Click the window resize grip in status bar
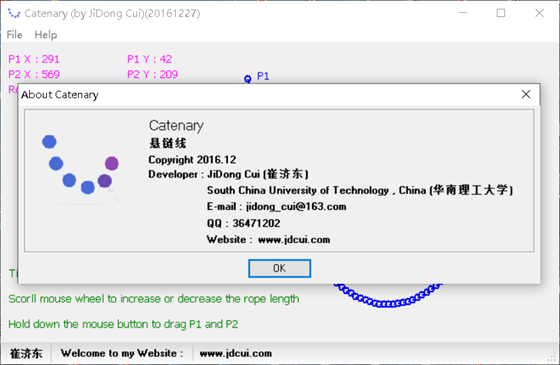The width and height of the screenshot is (560, 365). pyautogui.click(x=553, y=358)
